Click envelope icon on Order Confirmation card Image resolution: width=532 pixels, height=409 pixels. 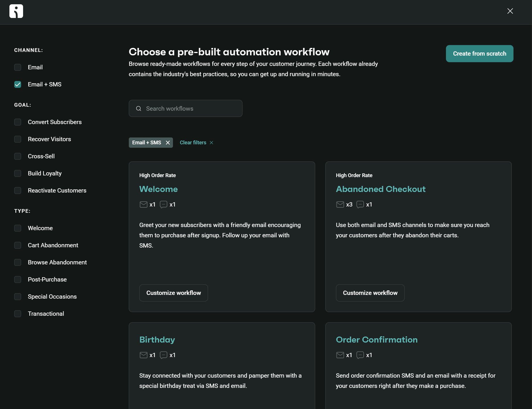pyautogui.click(x=340, y=355)
